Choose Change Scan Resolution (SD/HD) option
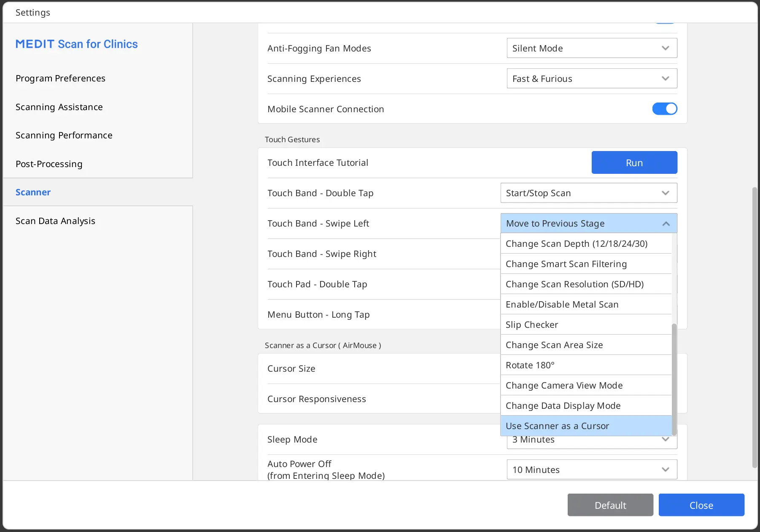This screenshot has height=532, width=760. (x=586, y=284)
